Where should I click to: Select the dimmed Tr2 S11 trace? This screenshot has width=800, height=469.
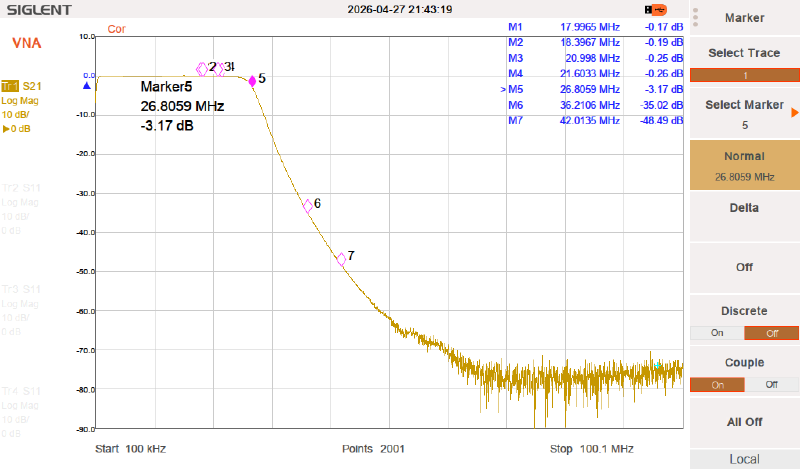(21, 188)
